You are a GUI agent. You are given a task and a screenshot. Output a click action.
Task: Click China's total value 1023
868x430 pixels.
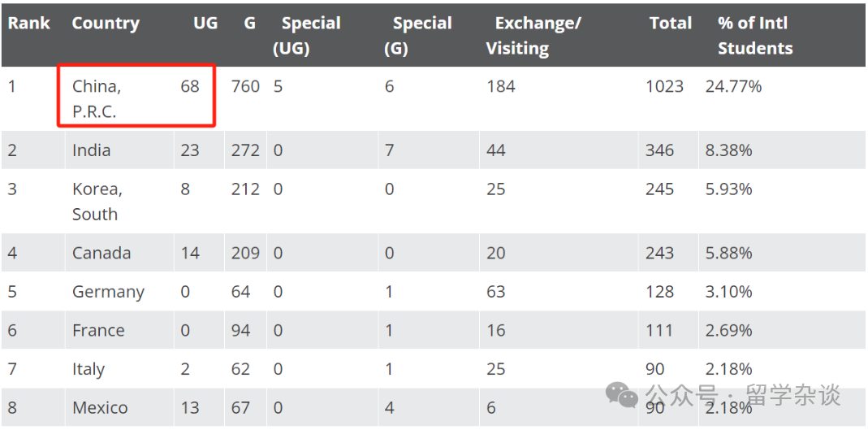coord(664,86)
